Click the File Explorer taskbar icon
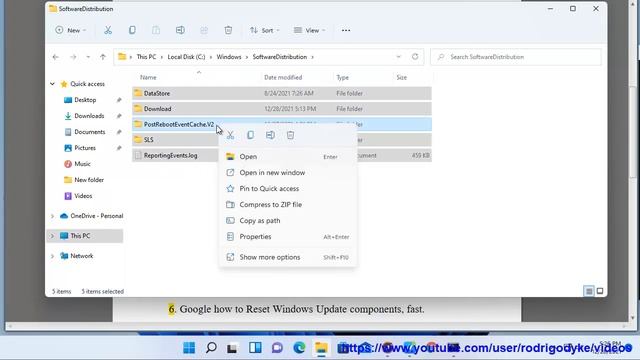Viewport: 640px width, 360px height. (x=321, y=348)
